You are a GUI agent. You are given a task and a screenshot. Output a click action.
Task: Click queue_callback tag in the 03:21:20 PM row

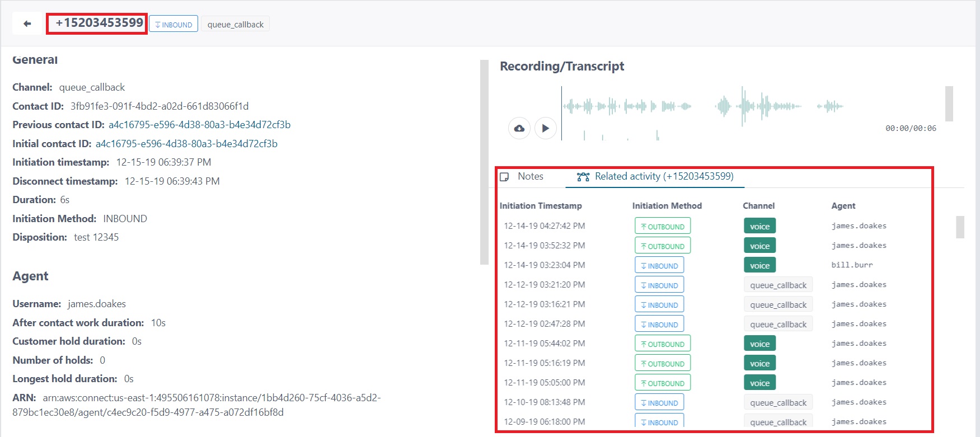click(778, 285)
